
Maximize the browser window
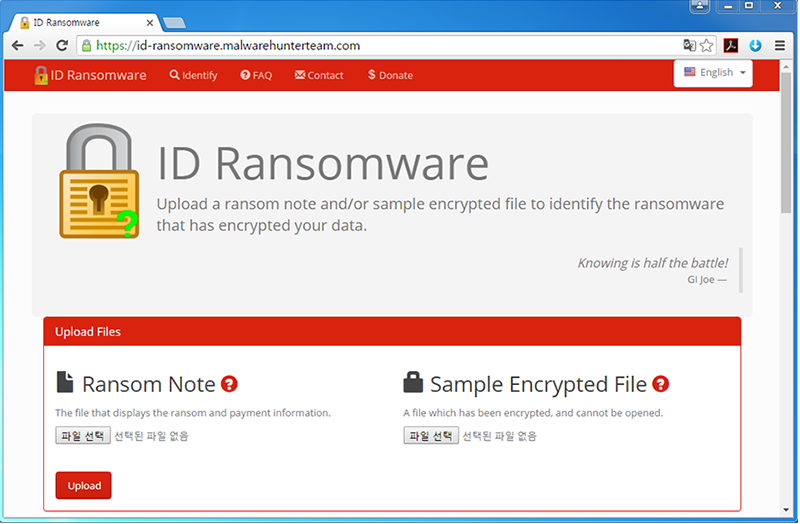[749, 6]
